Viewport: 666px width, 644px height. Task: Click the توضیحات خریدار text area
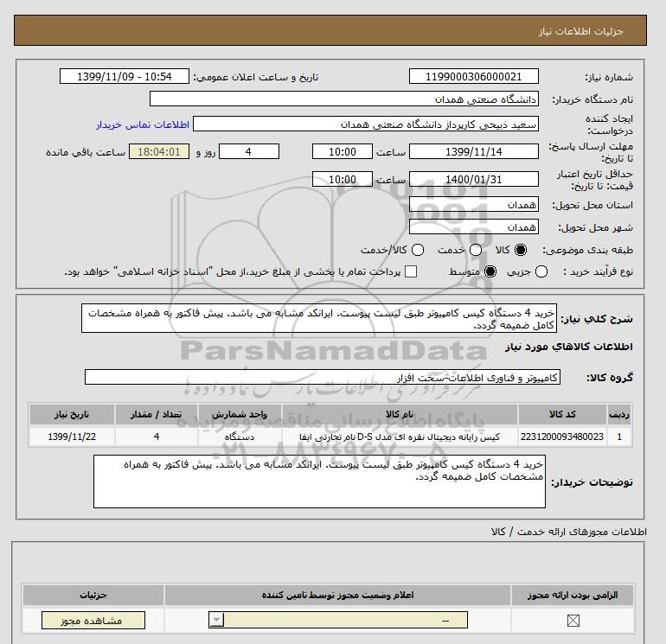[319, 481]
